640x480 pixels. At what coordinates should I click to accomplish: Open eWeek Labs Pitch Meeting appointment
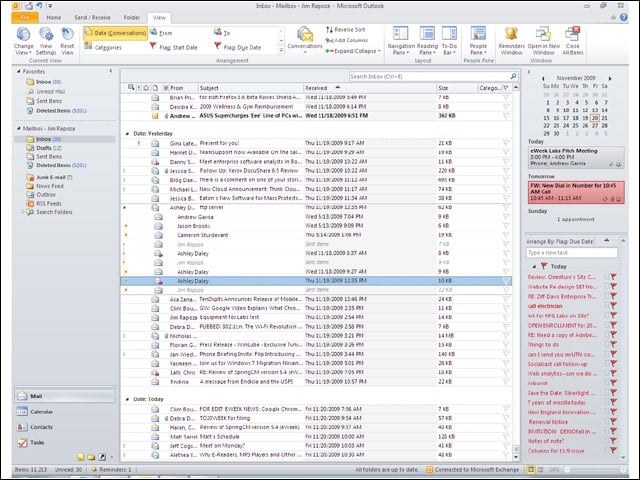[x=576, y=157]
